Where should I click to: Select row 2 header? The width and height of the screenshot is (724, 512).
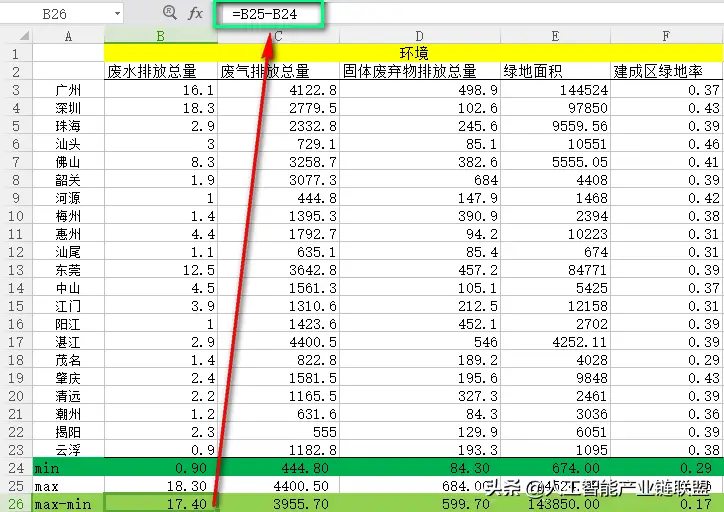tap(16, 72)
